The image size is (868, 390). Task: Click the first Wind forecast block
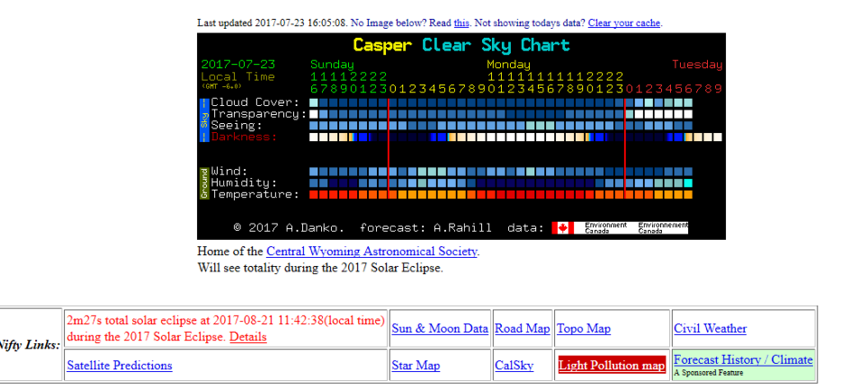(x=314, y=171)
